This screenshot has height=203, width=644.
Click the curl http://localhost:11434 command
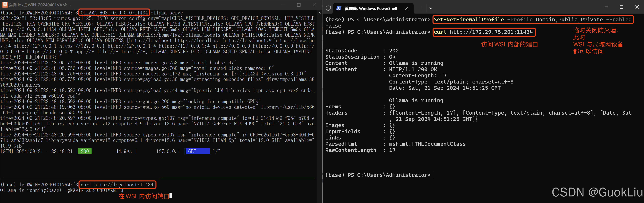(117, 185)
